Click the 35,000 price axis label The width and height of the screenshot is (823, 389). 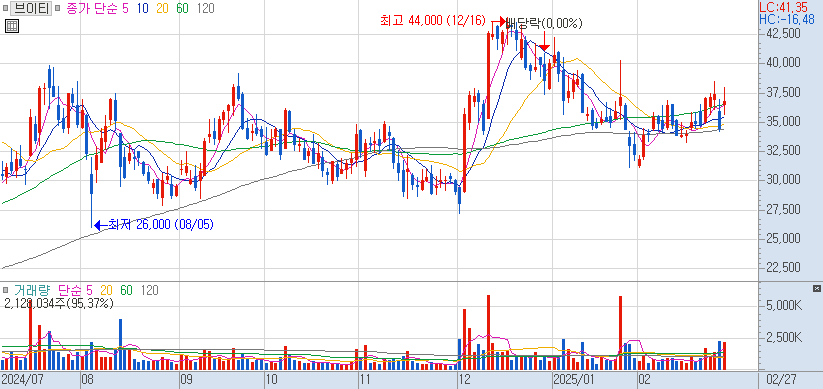tap(784, 122)
